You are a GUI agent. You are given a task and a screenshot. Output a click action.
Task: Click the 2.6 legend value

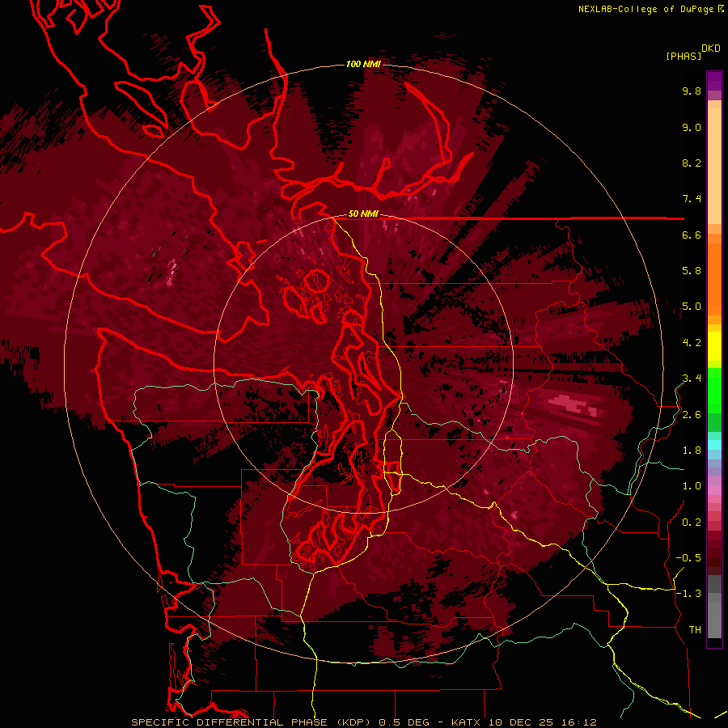[x=692, y=415]
